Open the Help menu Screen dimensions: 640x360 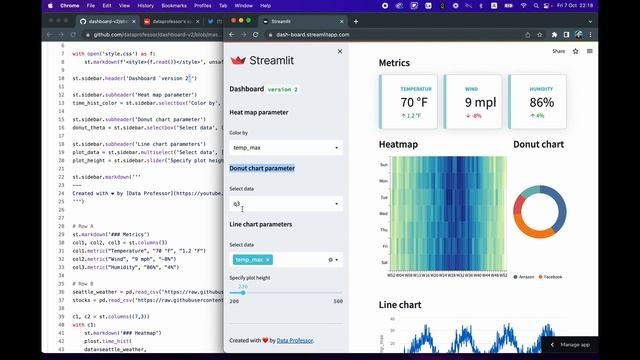coord(265,6)
